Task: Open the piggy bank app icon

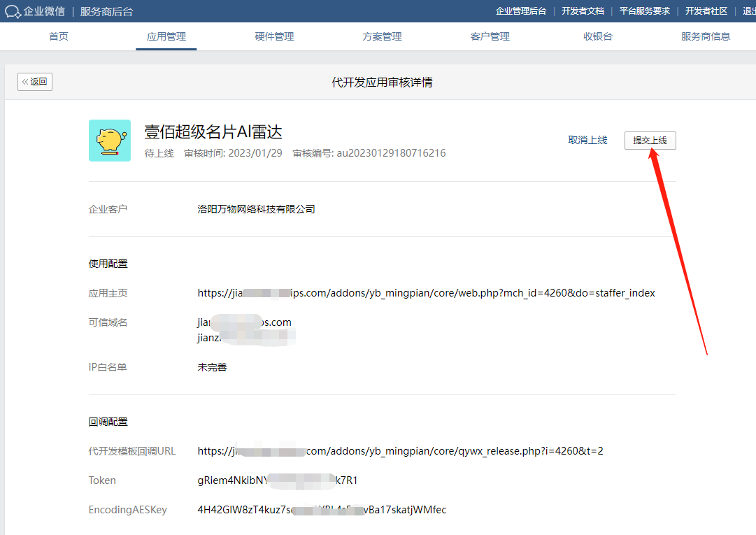Action: coord(109,141)
